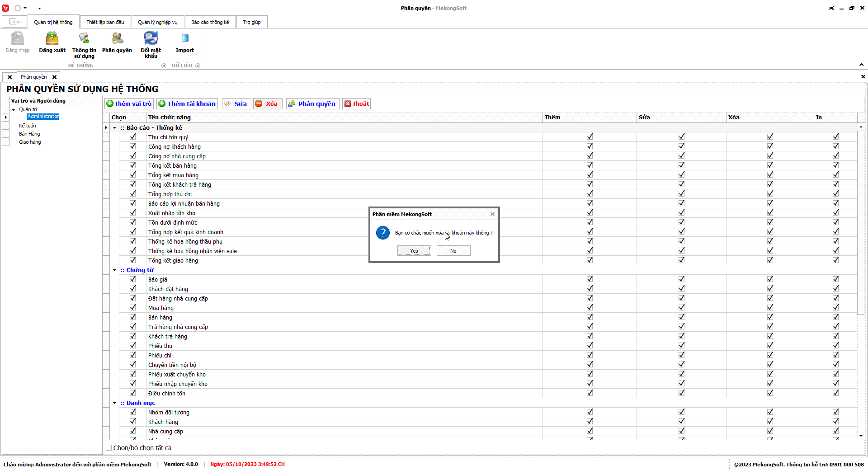This screenshot has height=470, width=868.
Task: Toggle Chọn/bỏ chọn tất cả checkbox
Action: click(x=108, y=448)
